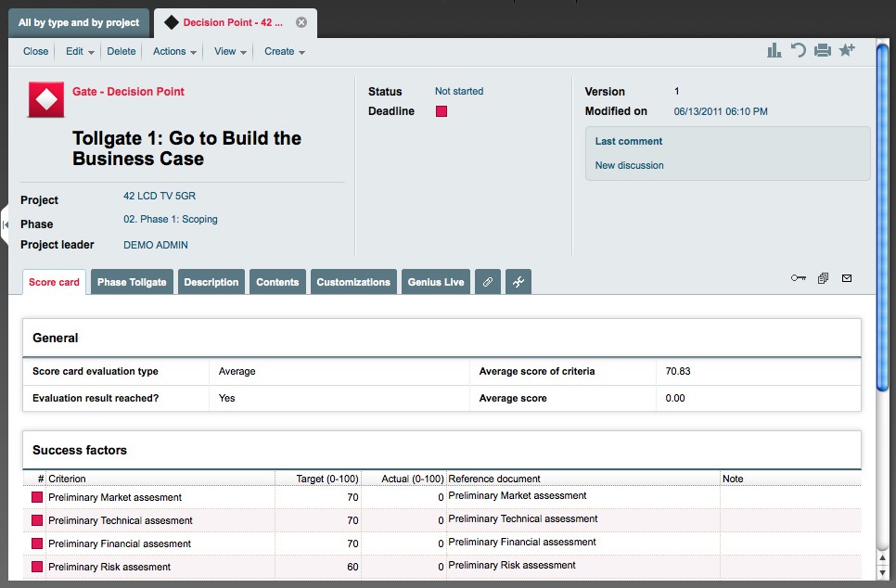Open the 42 LCD TV 5GR project link
Viewport: 896px width, 588px height.
tap(160, 197)
